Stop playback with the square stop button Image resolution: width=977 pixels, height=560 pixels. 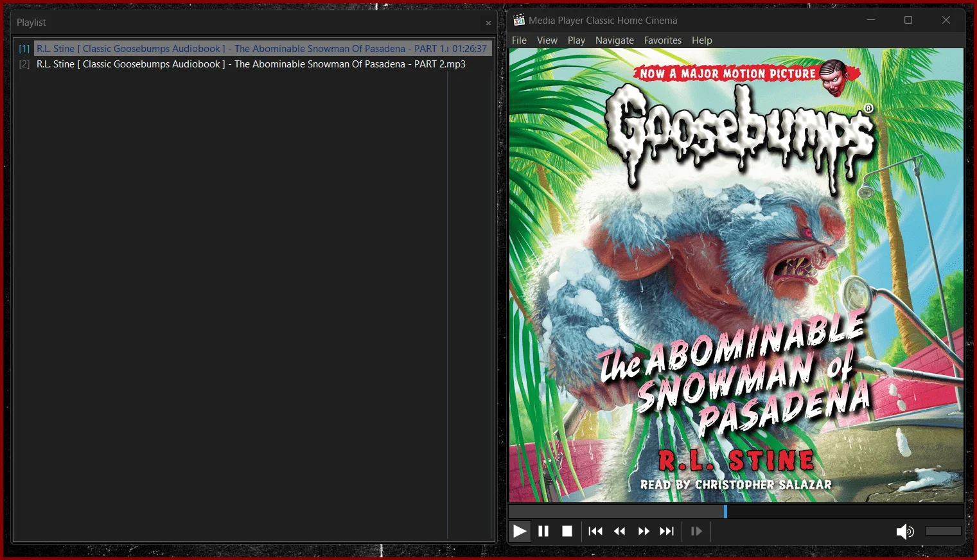[x=567, y=531]
